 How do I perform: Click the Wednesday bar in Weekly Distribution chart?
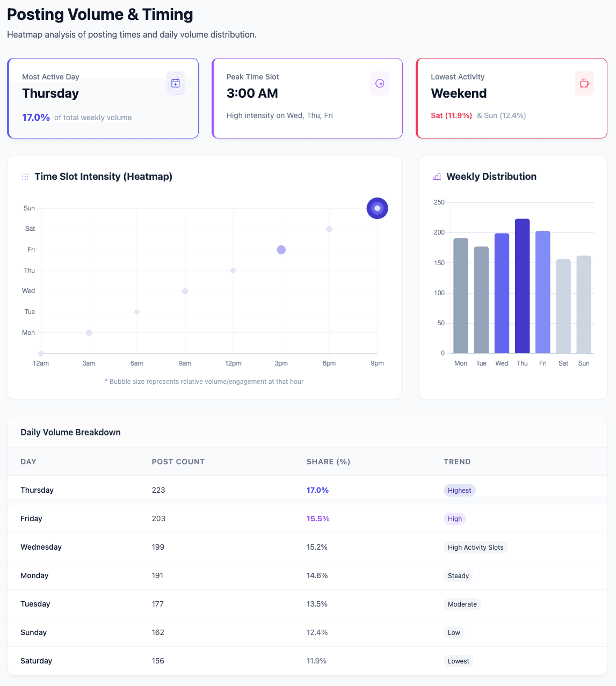click(x=502, y=293)
